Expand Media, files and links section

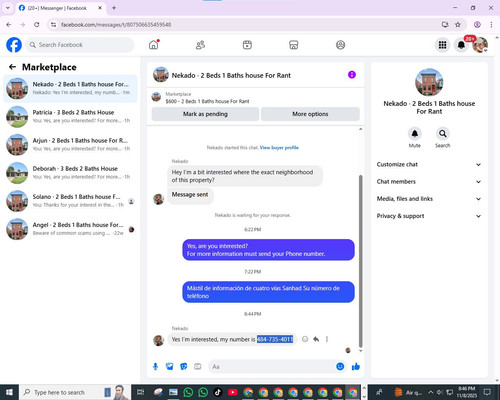pos(429,199)
